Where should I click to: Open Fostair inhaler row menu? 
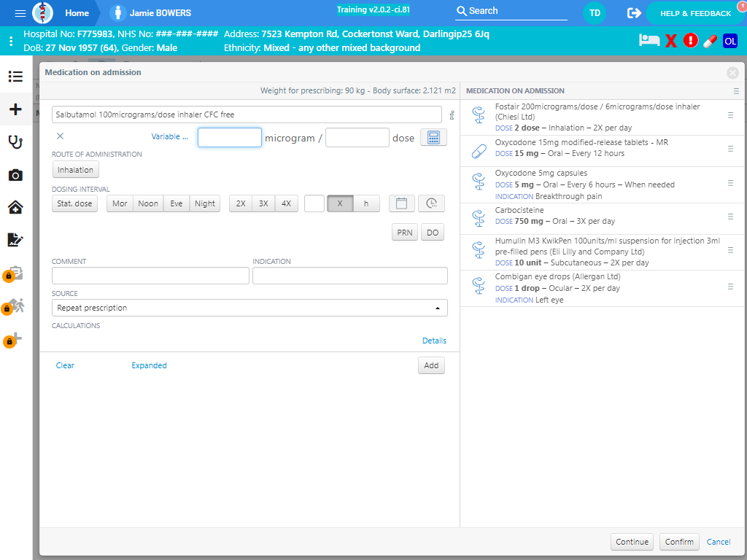[x=730, y=115]
